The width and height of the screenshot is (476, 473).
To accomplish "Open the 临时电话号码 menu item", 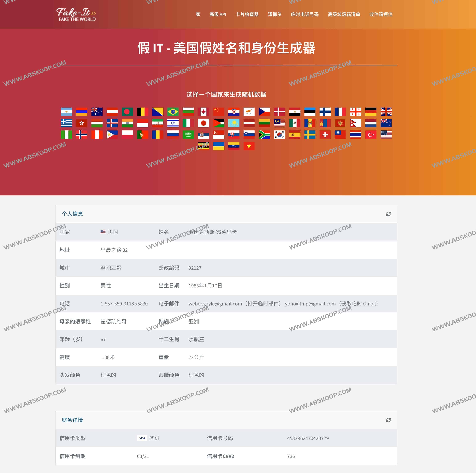I will coord(305,14).
